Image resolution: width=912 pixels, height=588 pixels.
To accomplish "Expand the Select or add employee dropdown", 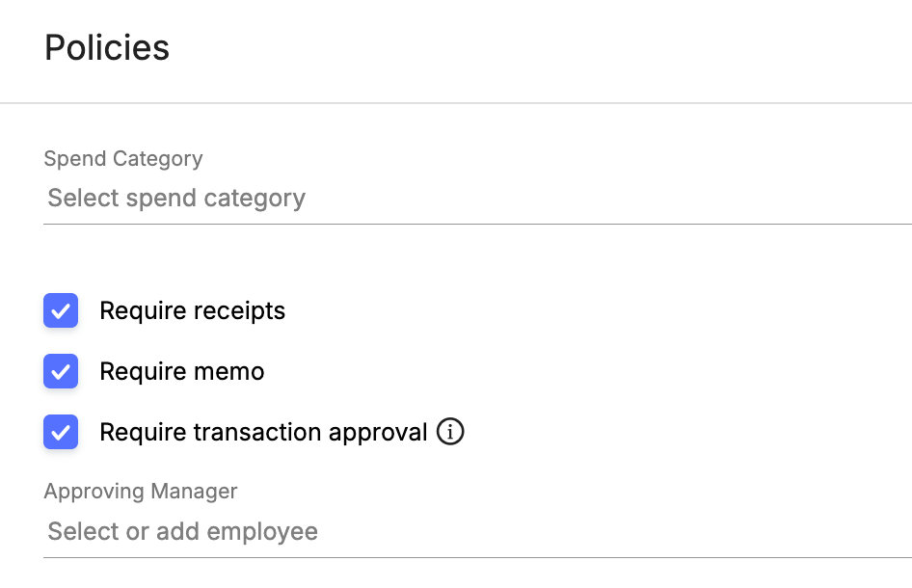I will click(477, 531).
